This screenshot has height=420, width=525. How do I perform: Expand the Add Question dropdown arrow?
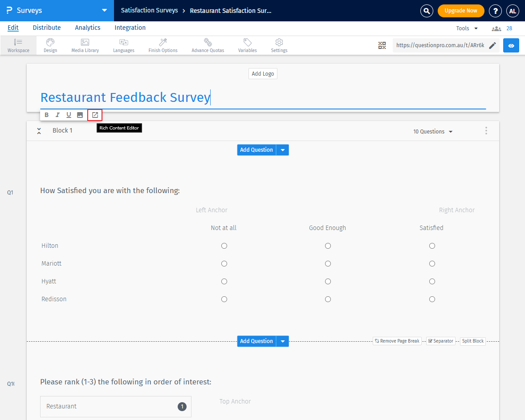tap(283, 149)
